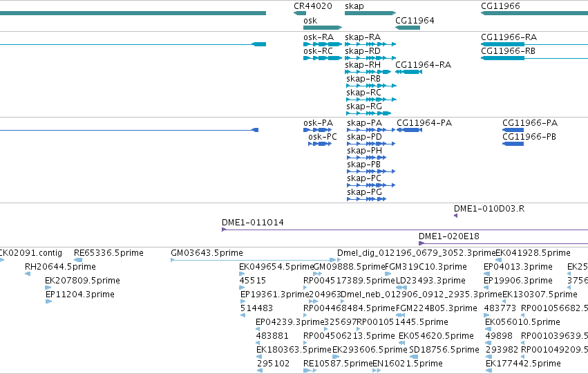
Task: Select the 45515 feature label
Action: [x=253, y=281]
